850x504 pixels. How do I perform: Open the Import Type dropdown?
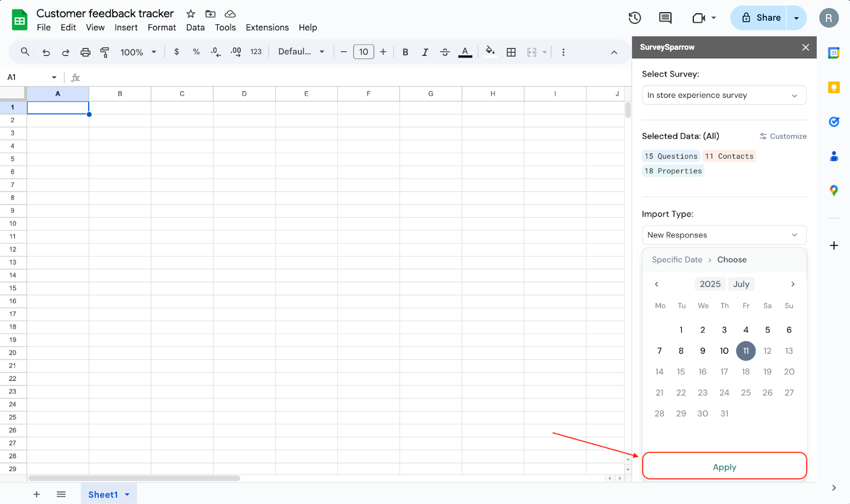724,235
